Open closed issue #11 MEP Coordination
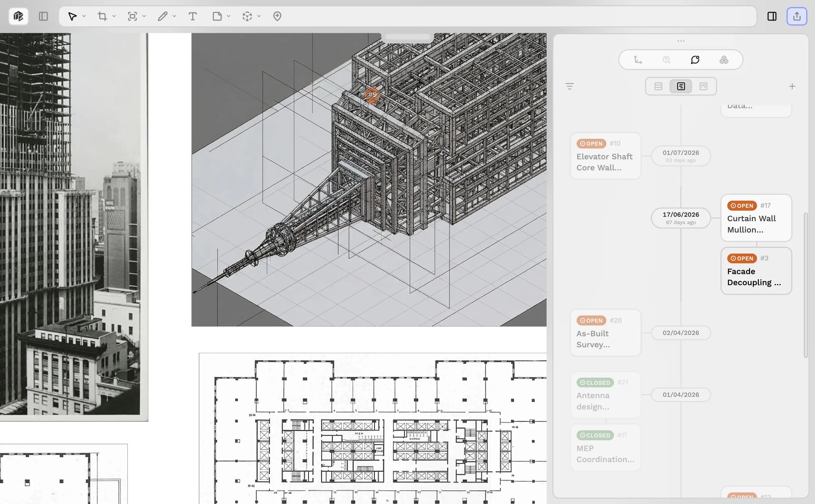Screen dimensions: 815x504 point(606,447)
